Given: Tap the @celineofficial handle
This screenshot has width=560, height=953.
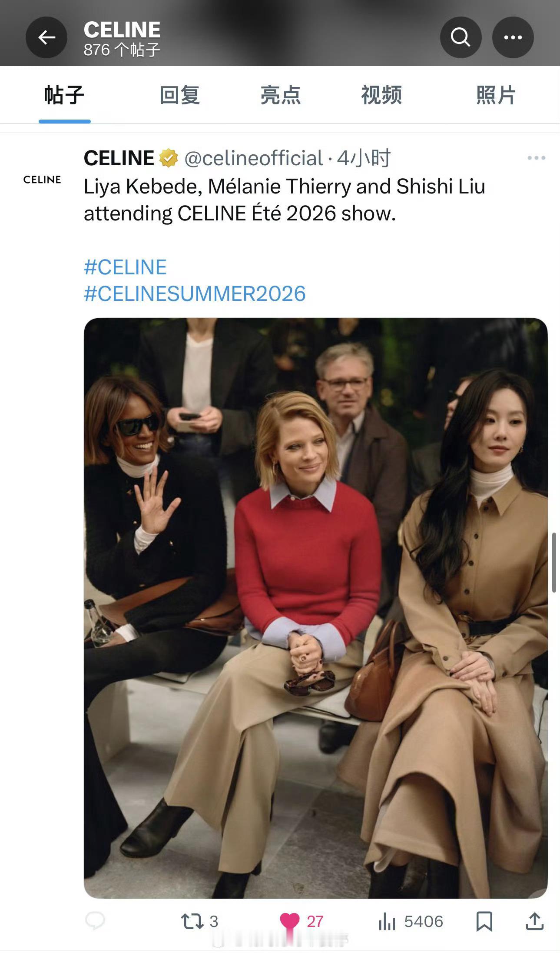Looking at the screenshot, I should point(254,158).
